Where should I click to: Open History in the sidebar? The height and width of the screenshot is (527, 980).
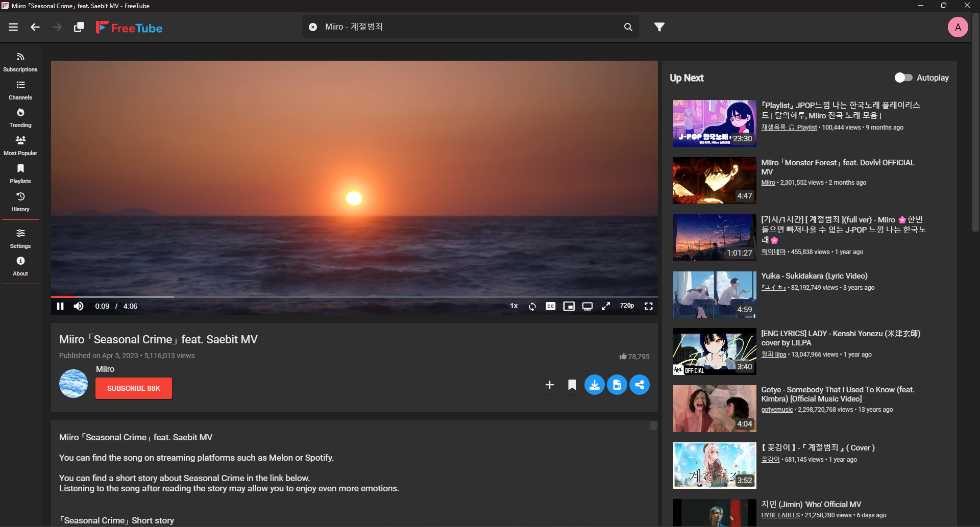(20, 202)
